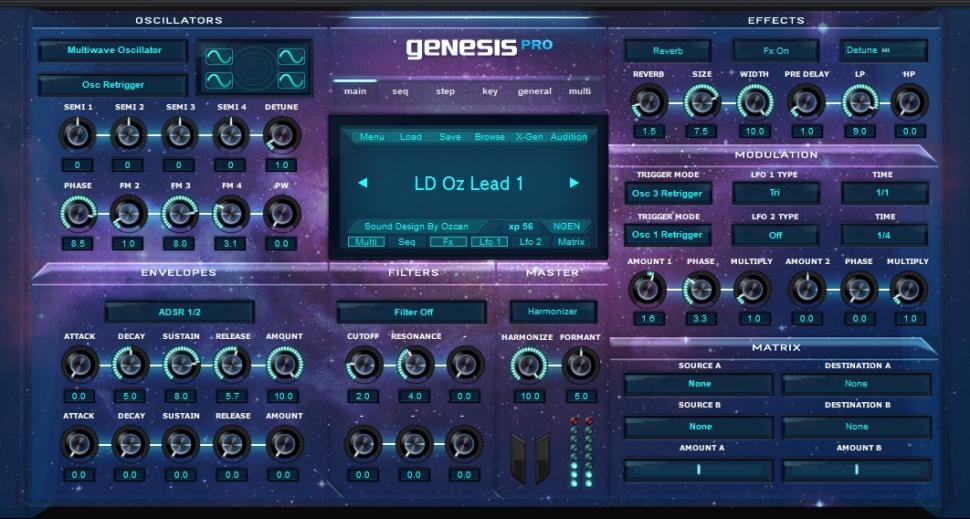Click the Browse presets button
Viewport: 970px width, 519px height.
tap(489, 137)
